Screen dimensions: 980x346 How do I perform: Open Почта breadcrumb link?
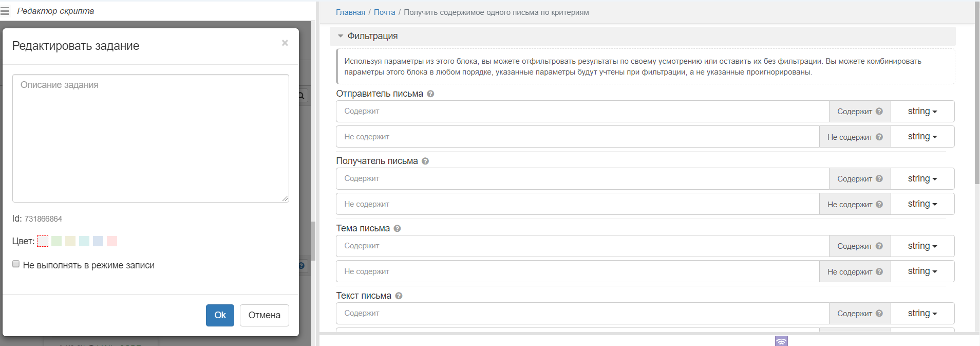pyautogui.click(x=384, y=12)
